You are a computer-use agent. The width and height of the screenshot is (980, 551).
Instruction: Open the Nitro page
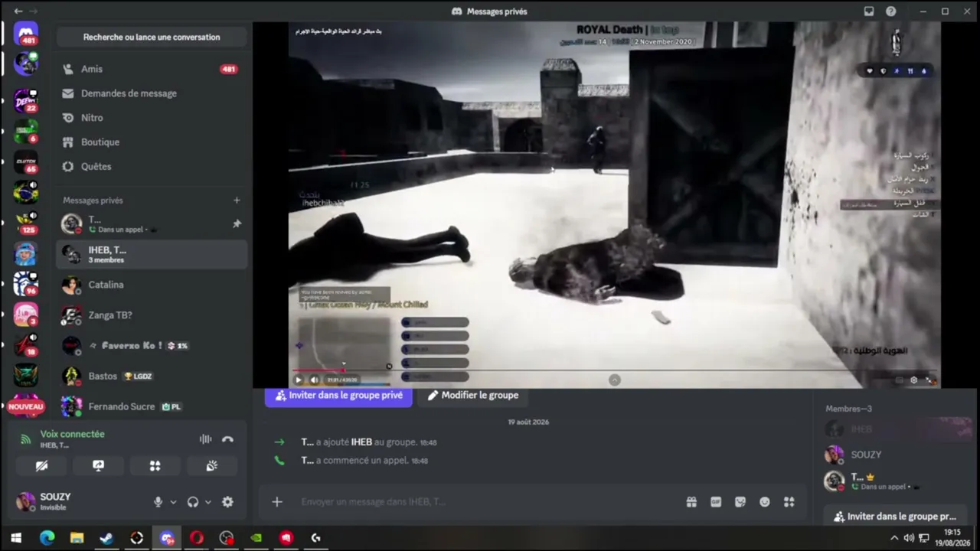[152, 118]
